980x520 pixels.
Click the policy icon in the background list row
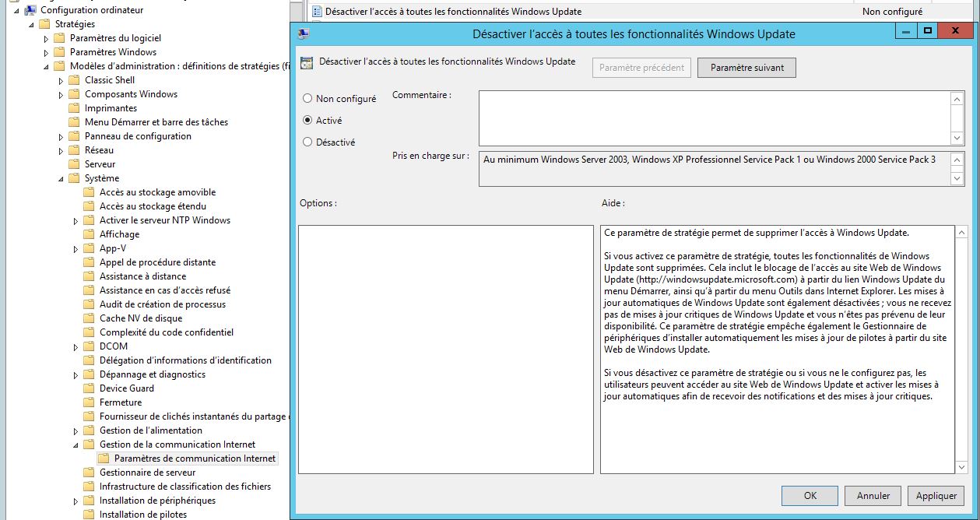point(318,12)
